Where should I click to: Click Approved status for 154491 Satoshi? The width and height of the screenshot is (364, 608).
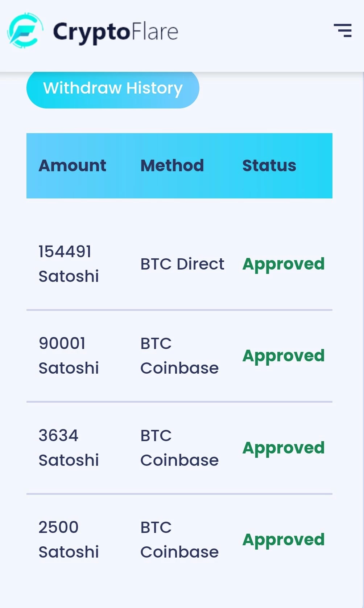(284, 264)
